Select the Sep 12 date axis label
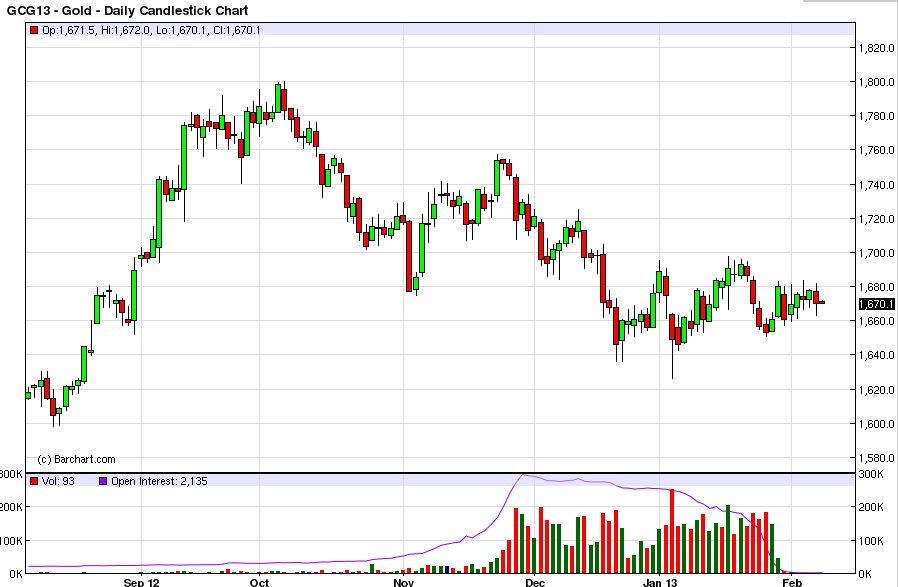The width and height of the screenshot is (898, 587). tap(141, 582)
